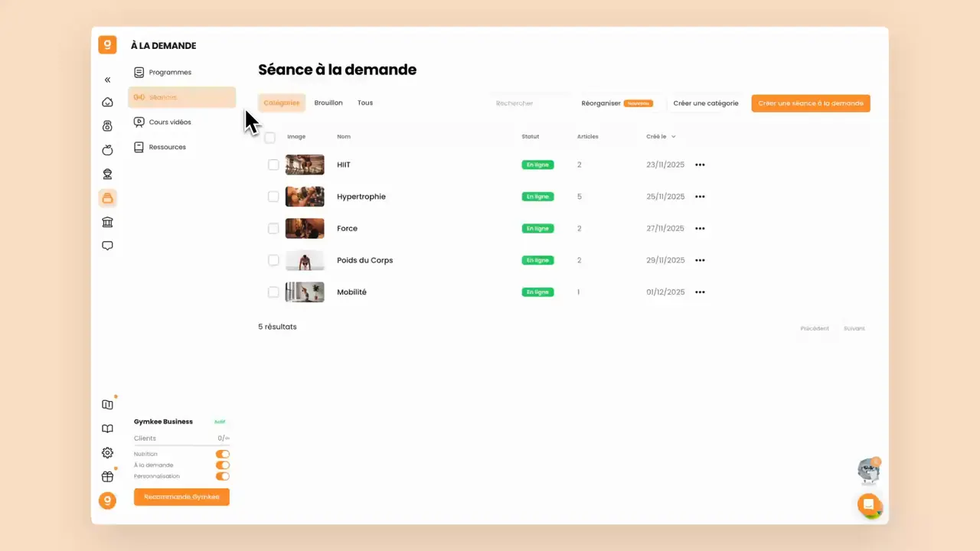Screen dimensions: 980x551
Task: Check the box next to Force
Action: 273,228
